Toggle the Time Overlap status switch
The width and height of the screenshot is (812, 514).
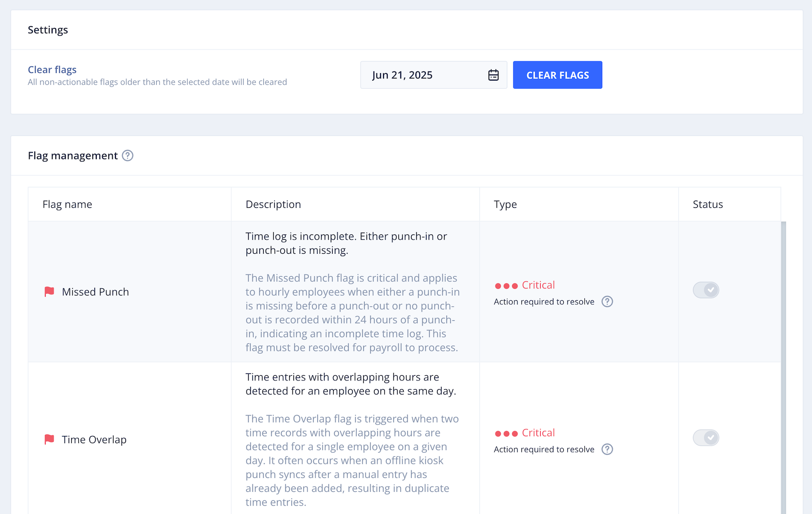pos(706,438)
